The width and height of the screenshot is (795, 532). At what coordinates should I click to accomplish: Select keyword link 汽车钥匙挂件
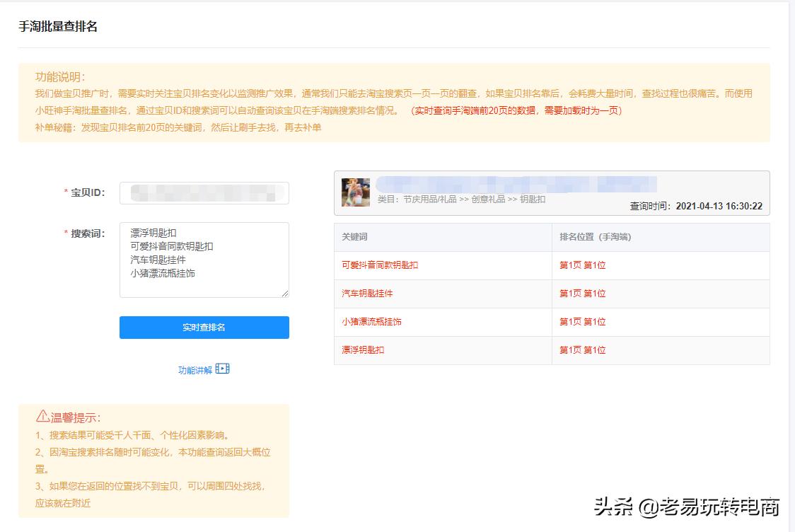coord(367,293)
